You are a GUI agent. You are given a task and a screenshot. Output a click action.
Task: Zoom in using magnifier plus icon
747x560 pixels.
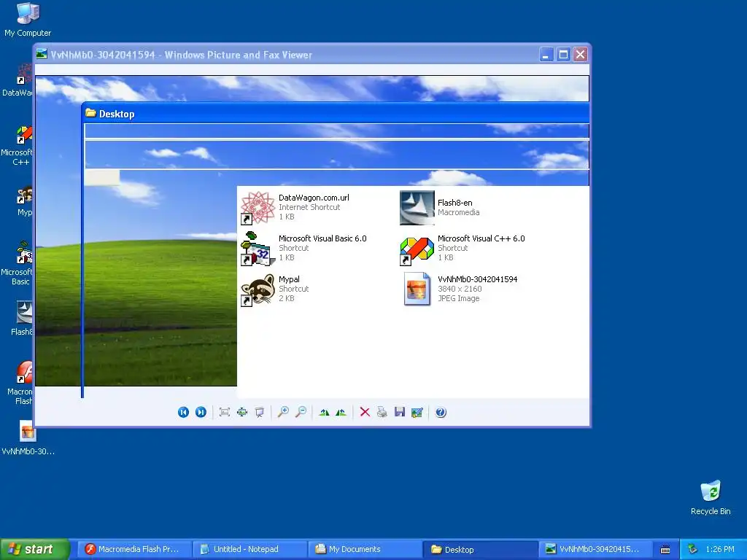point(283,413)
